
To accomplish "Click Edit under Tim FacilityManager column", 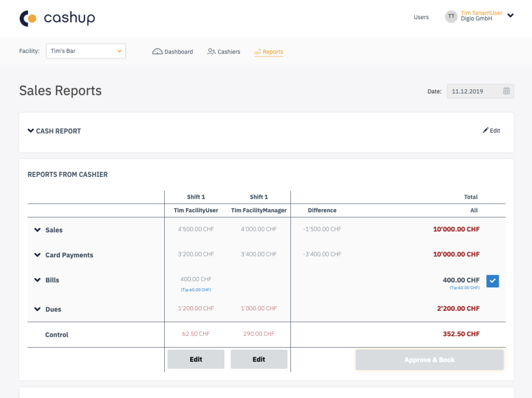I will coord(259,360).
